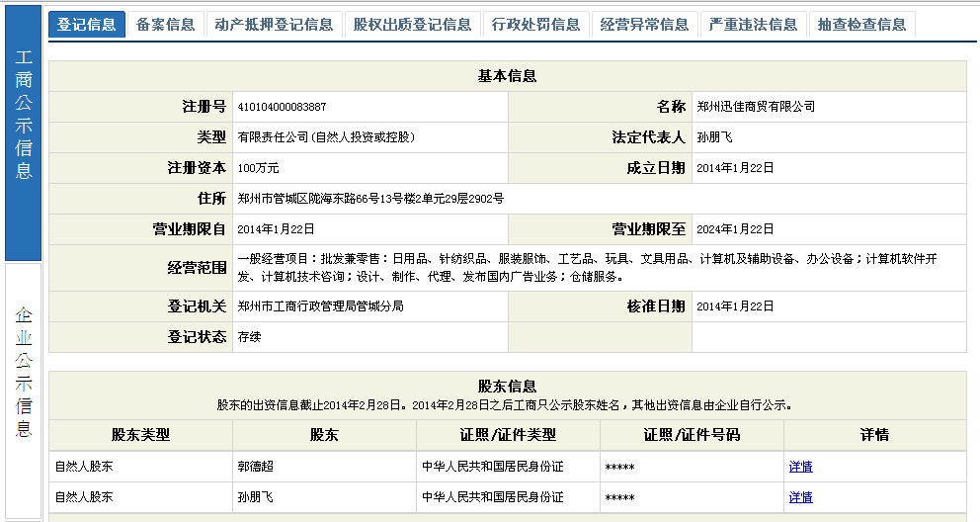View the 经营异常信息 tab
This screenshot has width=980, height=522.
pyautogui.click(x=644, y=25)
